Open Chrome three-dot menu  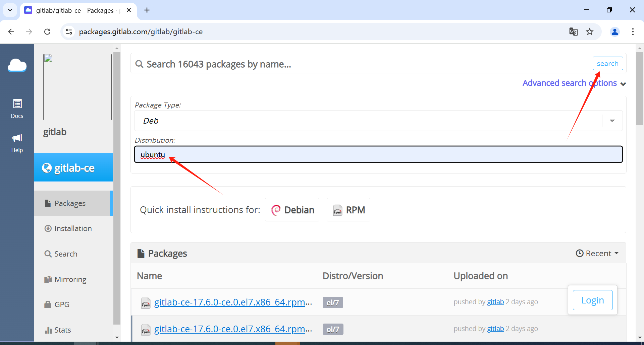tap(633, 31)
